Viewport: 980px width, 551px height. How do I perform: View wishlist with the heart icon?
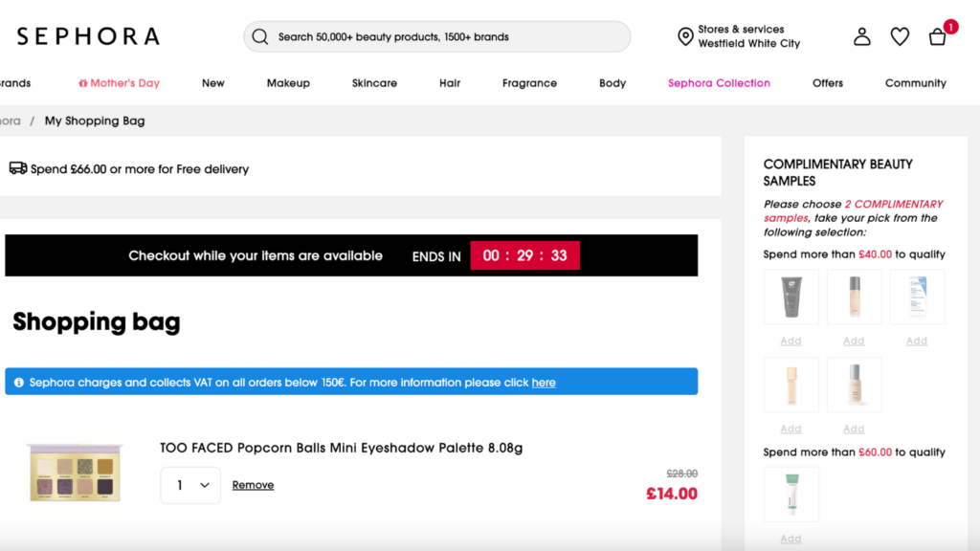[x=899, y=36]
